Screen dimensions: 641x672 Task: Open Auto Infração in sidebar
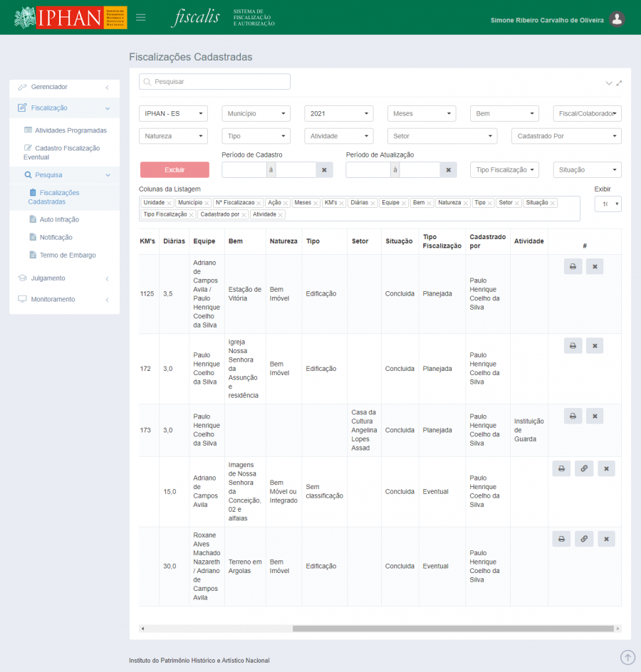pyautogui.click(x=59, y=219)
